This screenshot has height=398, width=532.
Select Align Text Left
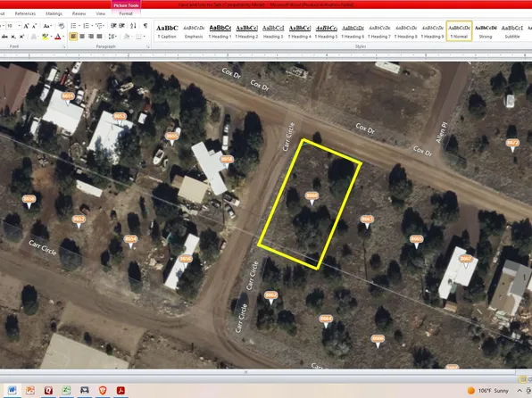click(x=73, y=37)
